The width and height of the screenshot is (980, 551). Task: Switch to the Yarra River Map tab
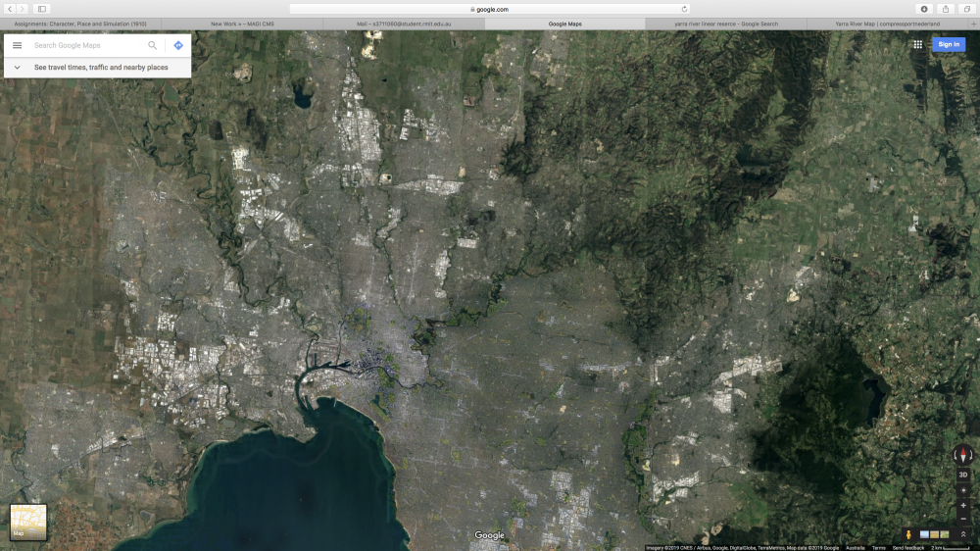[x=887, y=24]
